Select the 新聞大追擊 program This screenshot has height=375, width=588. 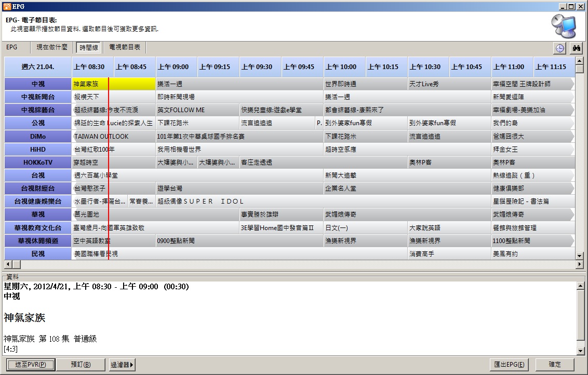(408, 176)
